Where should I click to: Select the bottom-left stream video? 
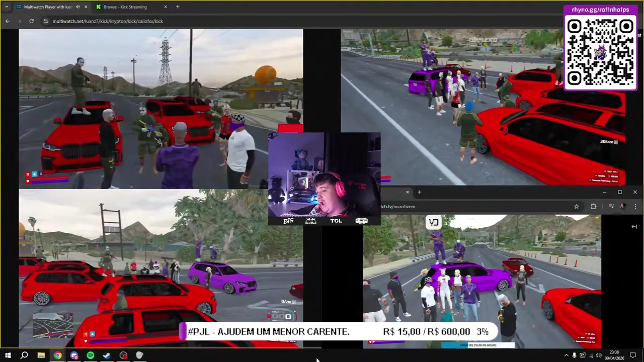pyautogui.click(x=161, y=268)
